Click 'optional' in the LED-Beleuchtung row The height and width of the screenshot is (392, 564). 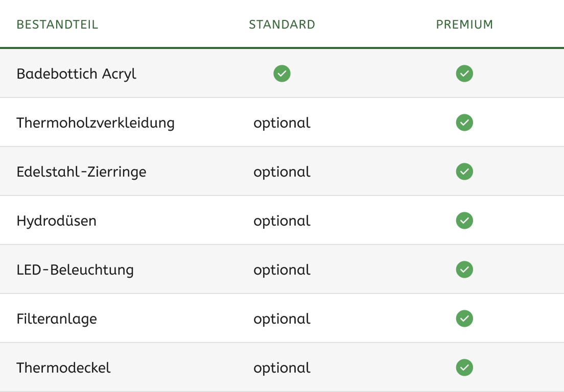click(282, 270)
